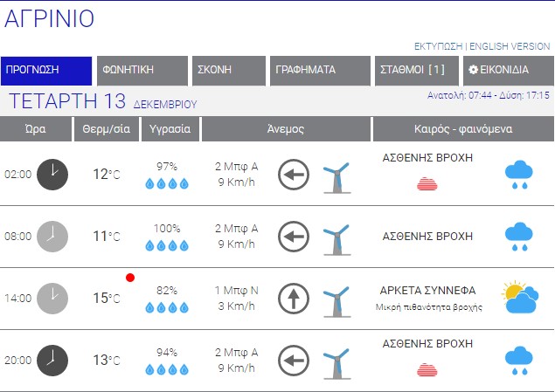Click the humidity droplets under 97%

(x=166, y=183)
